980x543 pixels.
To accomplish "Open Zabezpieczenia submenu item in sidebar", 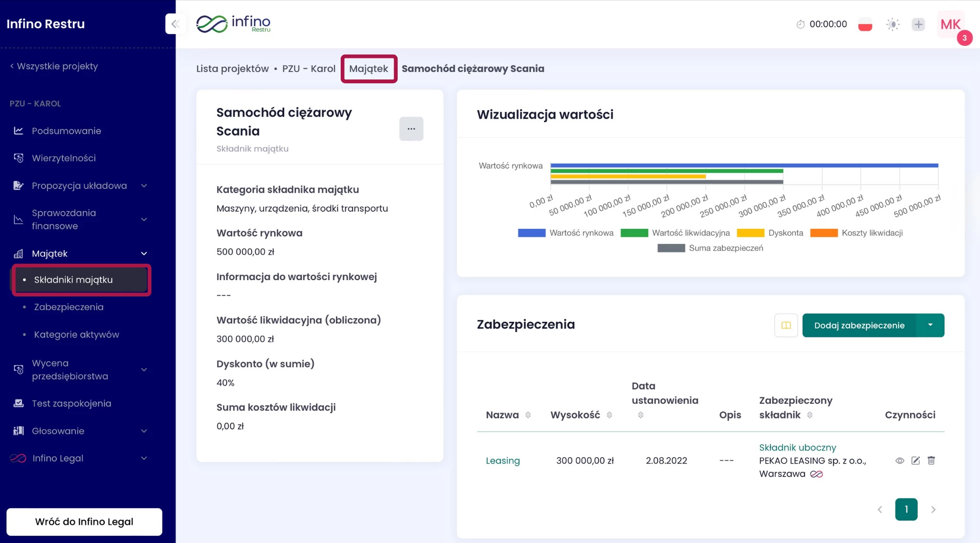I will point(68,307).
